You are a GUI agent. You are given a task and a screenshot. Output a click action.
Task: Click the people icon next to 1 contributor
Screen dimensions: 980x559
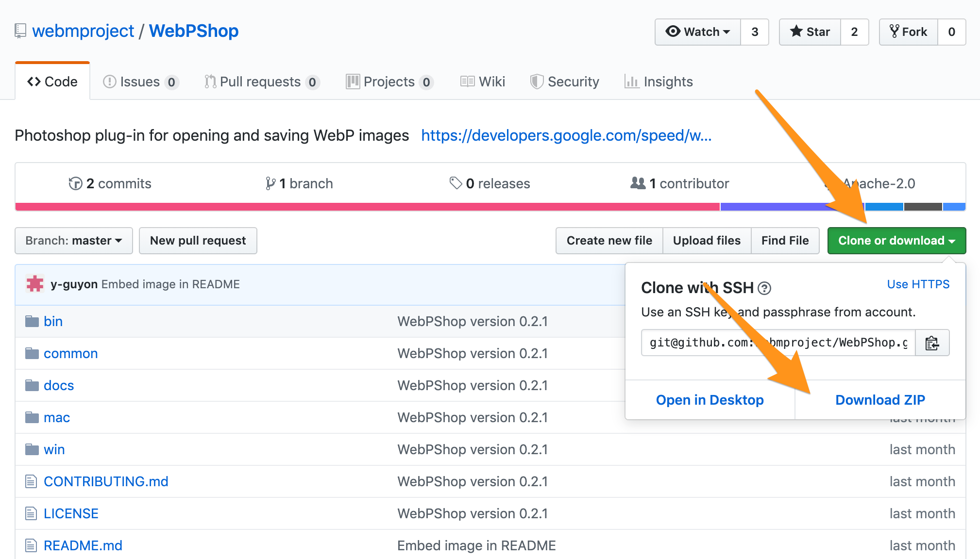[x=638, y=183]
